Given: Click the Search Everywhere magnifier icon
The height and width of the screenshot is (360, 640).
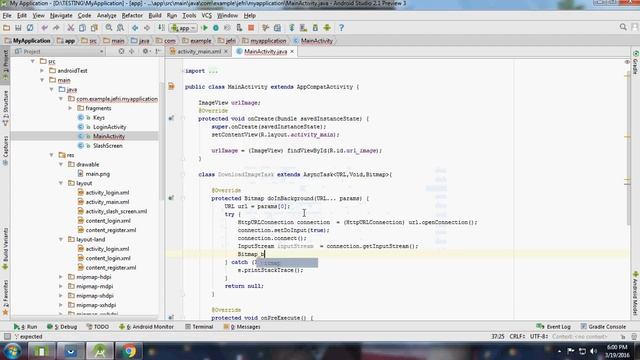Looking at the screenshot, I should [623, 27].
